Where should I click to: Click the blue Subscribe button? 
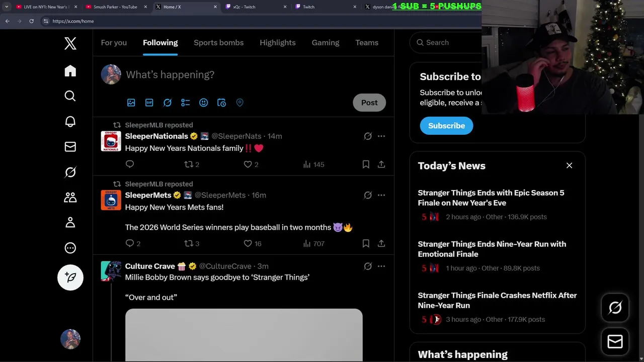click(447, 126)
